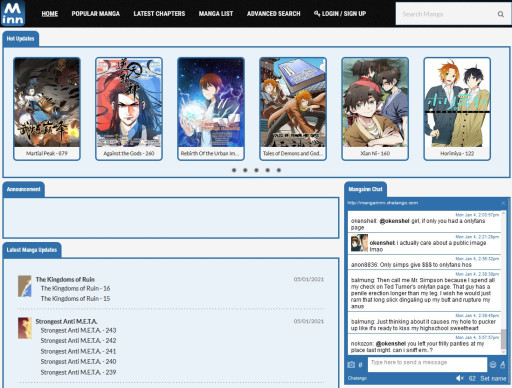Open the Login / Sign Up link
The height and width of the screenshot is (388, 512).
(x=340, y=14)
